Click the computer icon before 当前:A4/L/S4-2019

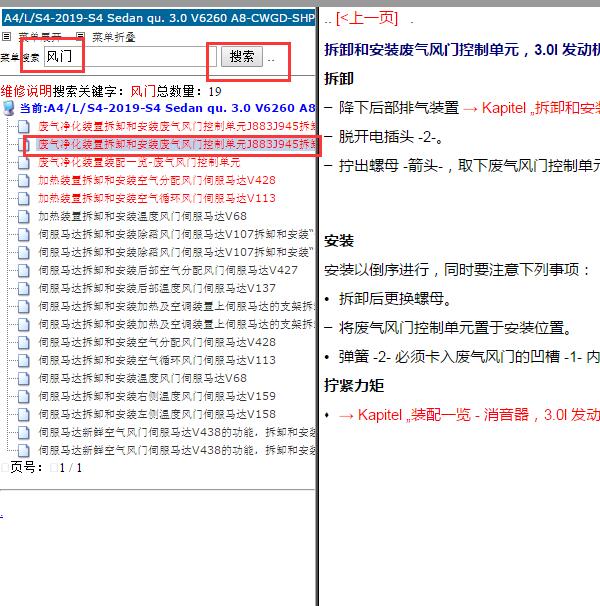click(x=9, y=108)
